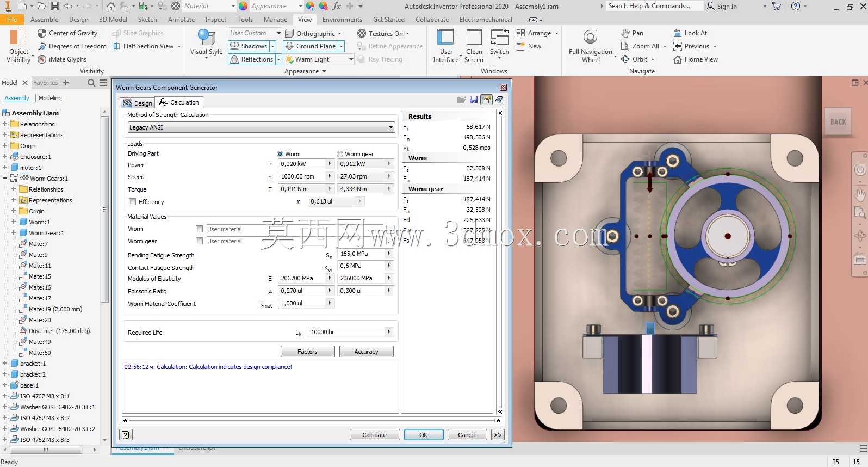Viewport: 868px width, 467px height.
Task: Choose the Visual Style button
Action: coord(206,44)
